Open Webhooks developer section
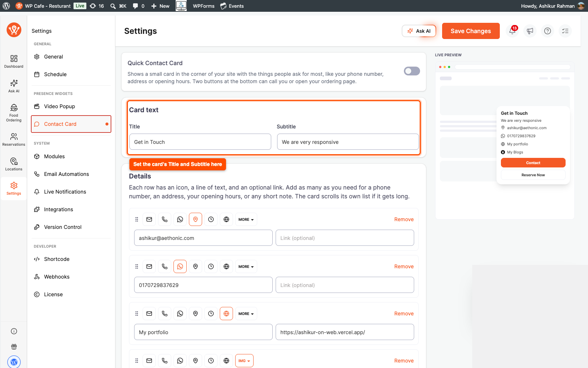This screenshot has width=588, height=368. pos(71,277)
